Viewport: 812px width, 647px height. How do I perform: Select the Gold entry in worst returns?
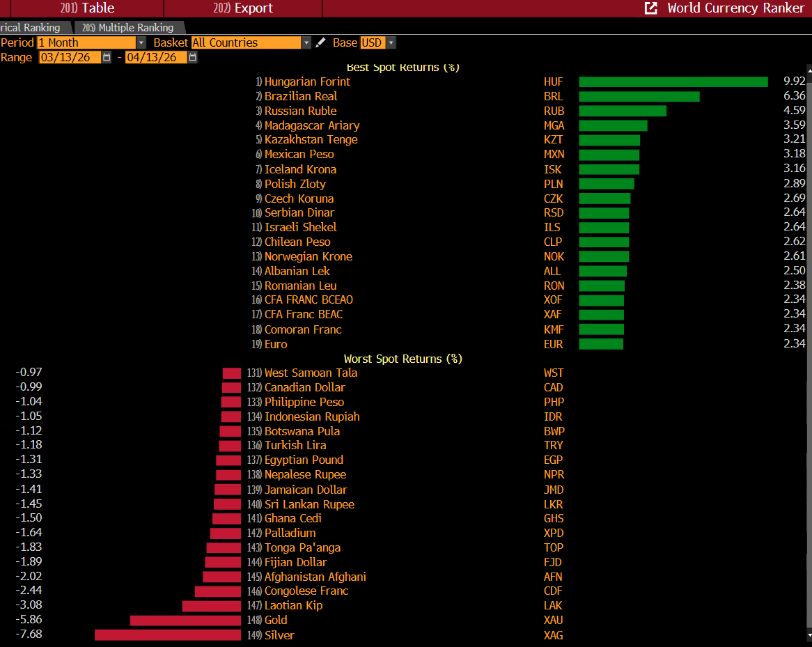pyautogui.click(x=276, y=621)
